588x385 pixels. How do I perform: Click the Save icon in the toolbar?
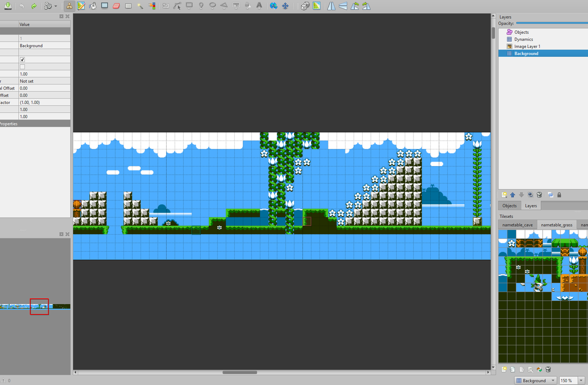[8, 6]
